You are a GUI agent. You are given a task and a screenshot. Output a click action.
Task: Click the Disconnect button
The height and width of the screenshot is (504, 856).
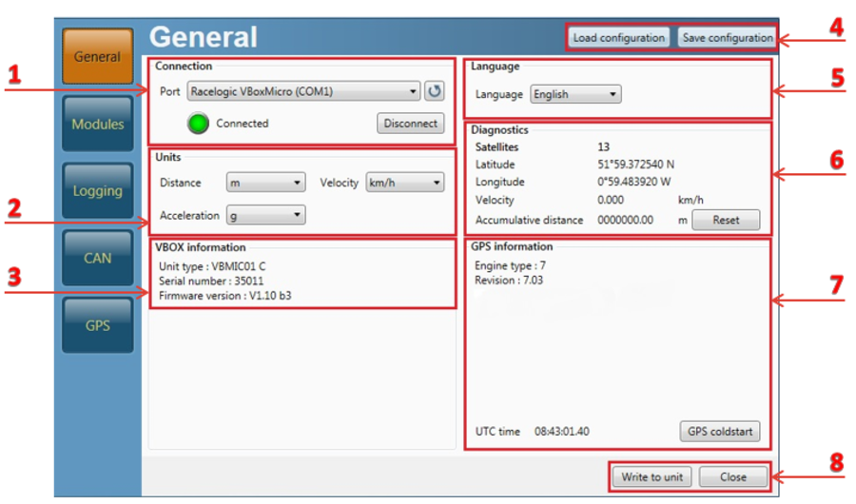tap(411, 124)
